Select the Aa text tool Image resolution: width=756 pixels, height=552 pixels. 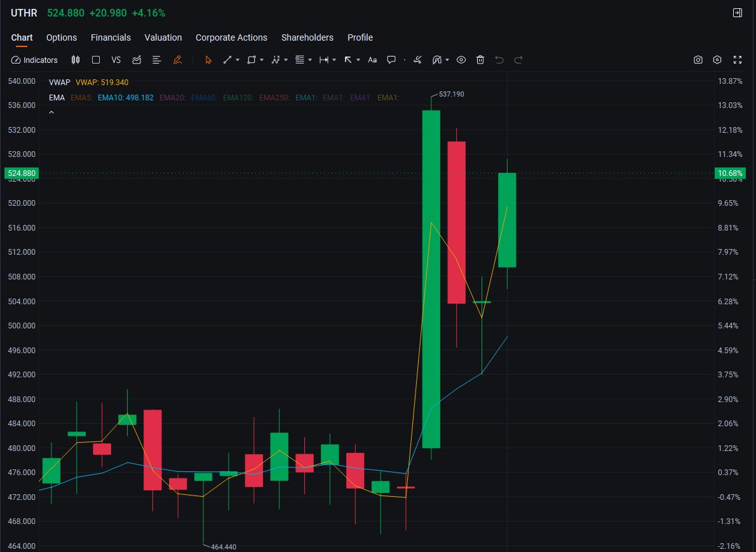[x=372, y=60]
